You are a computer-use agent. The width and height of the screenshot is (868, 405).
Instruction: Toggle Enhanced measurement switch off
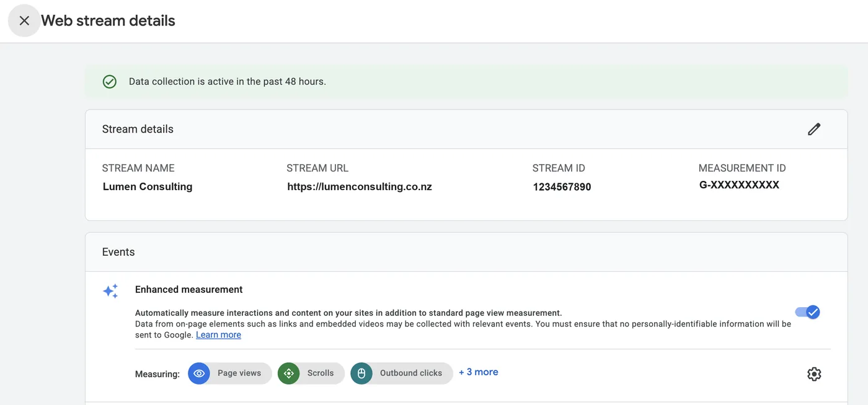[x=808, y=312]
